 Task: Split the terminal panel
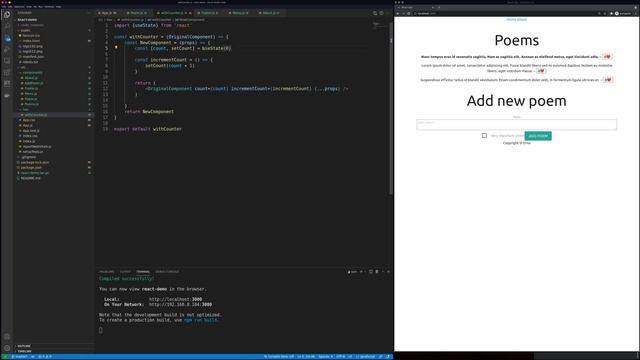click(371, 271)
